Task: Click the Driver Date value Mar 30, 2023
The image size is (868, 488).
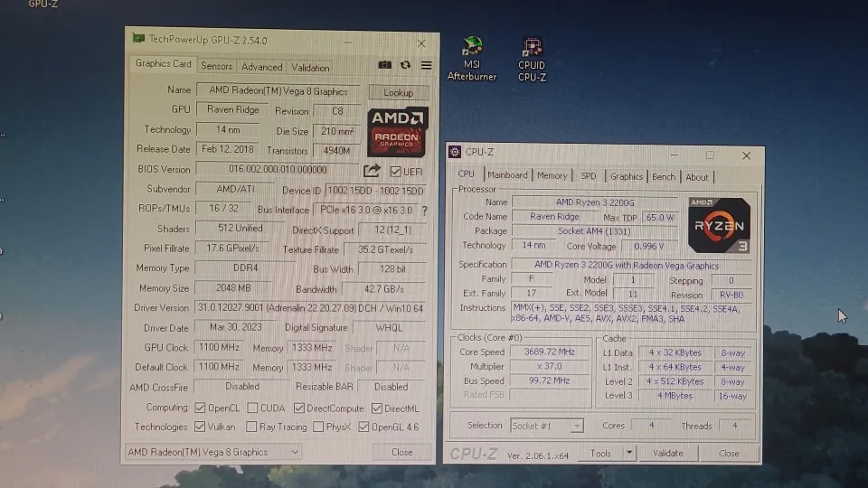Action: (236, 327)
